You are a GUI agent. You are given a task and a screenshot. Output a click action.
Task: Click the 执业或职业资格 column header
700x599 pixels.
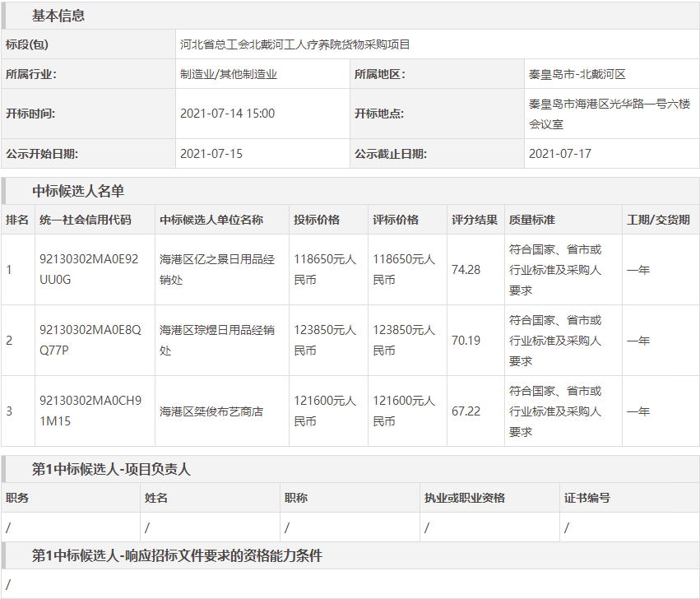point(464,498)
